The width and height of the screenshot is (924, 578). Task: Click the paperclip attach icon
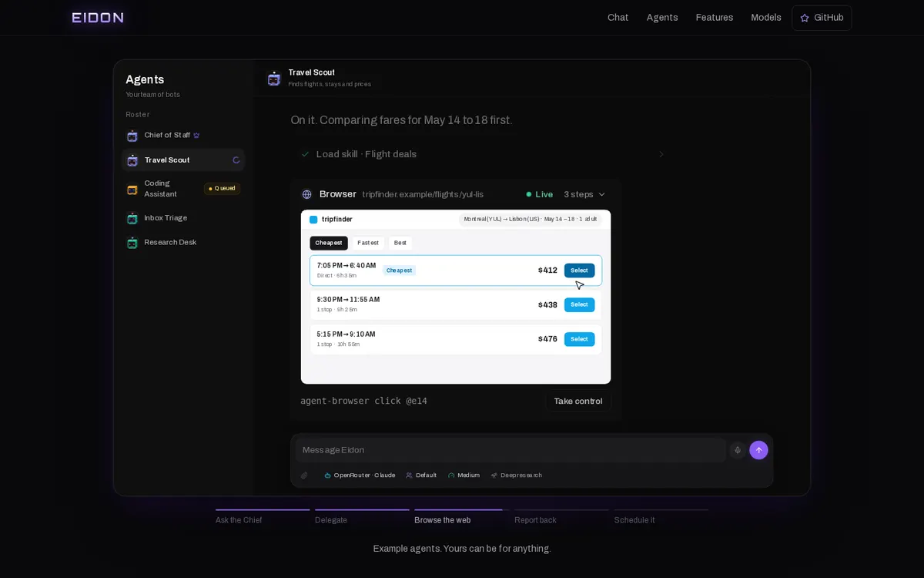pos(304,476)
